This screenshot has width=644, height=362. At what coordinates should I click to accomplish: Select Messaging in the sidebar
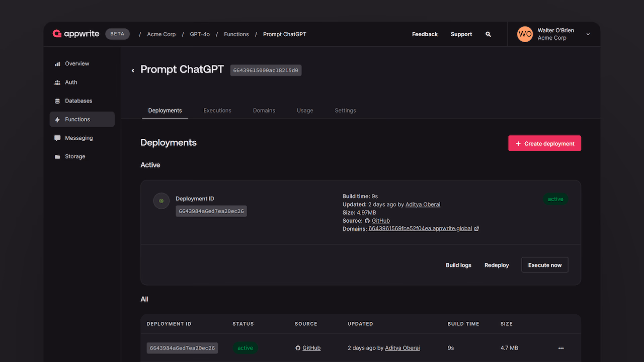[x=82, y=138]
